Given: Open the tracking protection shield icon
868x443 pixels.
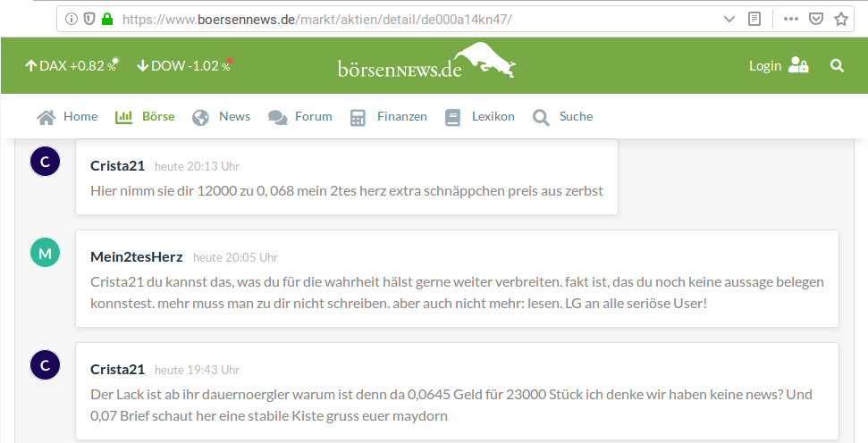Looking at the screenshot, I should (x=89, y=20).
